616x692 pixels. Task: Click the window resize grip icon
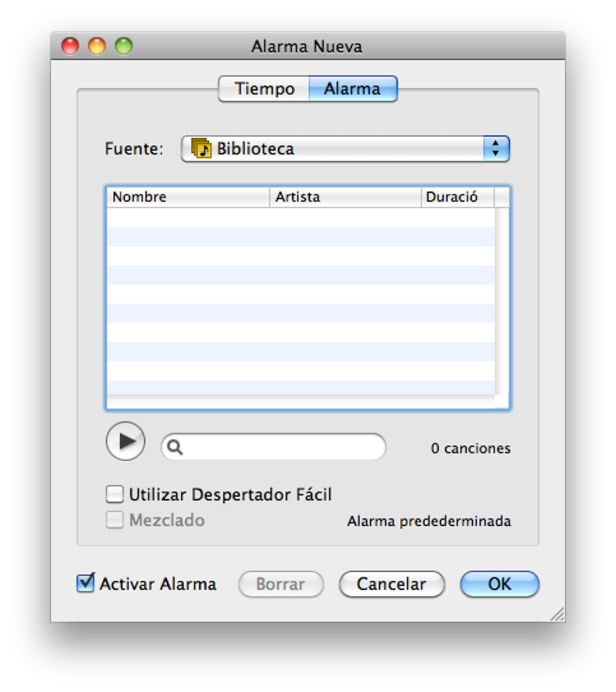[557, 614]
